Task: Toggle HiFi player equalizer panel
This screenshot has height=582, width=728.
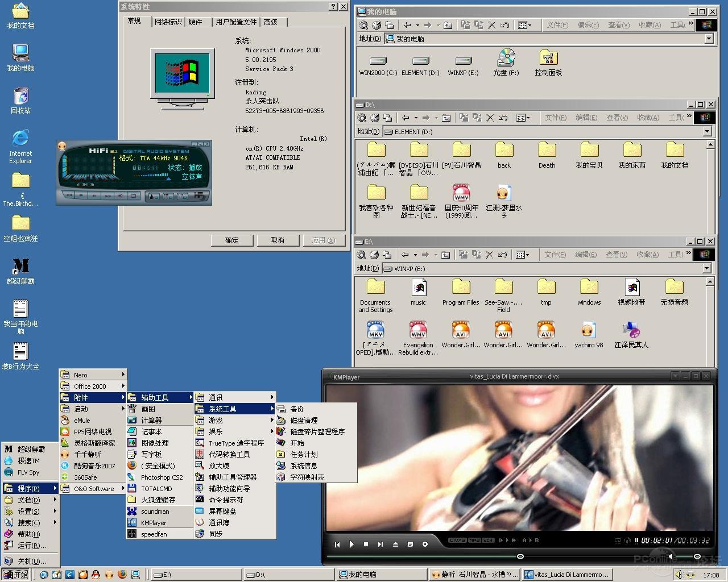Action: coord(154,196)
